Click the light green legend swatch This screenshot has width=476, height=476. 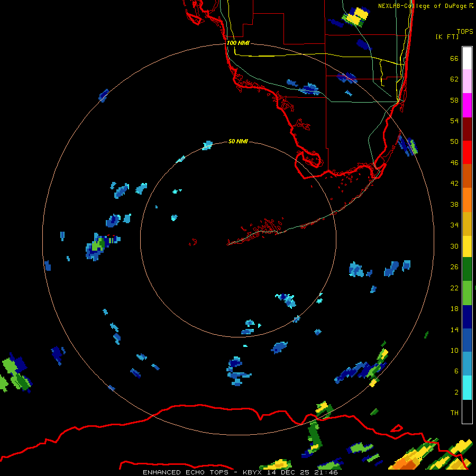click(467, 293)
